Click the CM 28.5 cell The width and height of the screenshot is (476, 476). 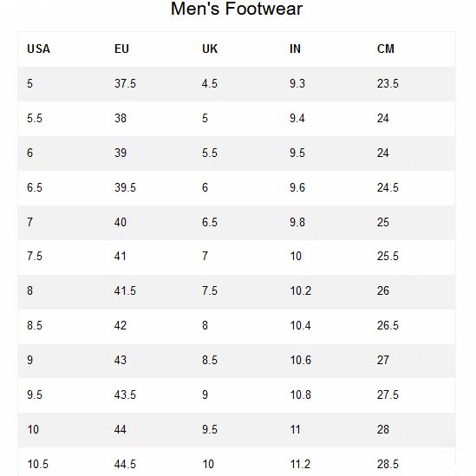pyautogui.click(x=388, y=464)
